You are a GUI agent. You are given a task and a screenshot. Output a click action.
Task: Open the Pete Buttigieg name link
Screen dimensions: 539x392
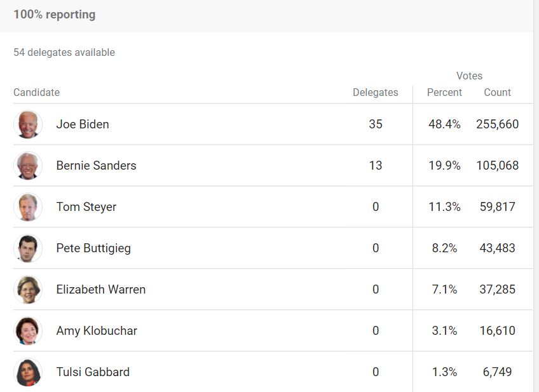tap(93, 248)
